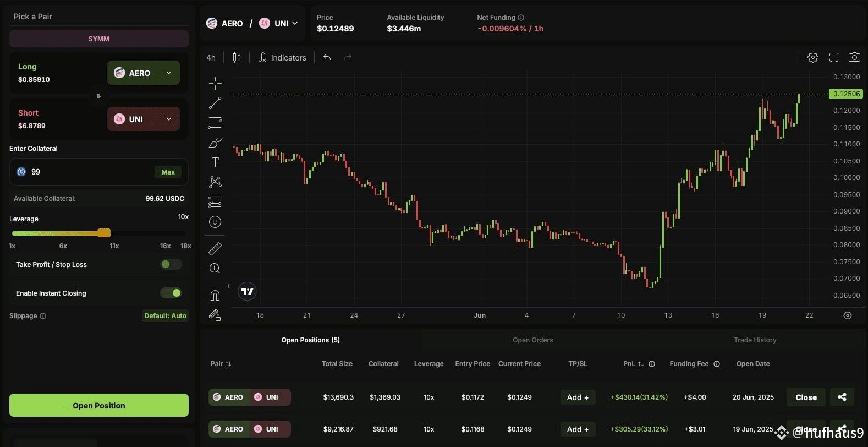Click the Funding Fee info icon
This screenshot has height=447, width=868.
point(717,364)
